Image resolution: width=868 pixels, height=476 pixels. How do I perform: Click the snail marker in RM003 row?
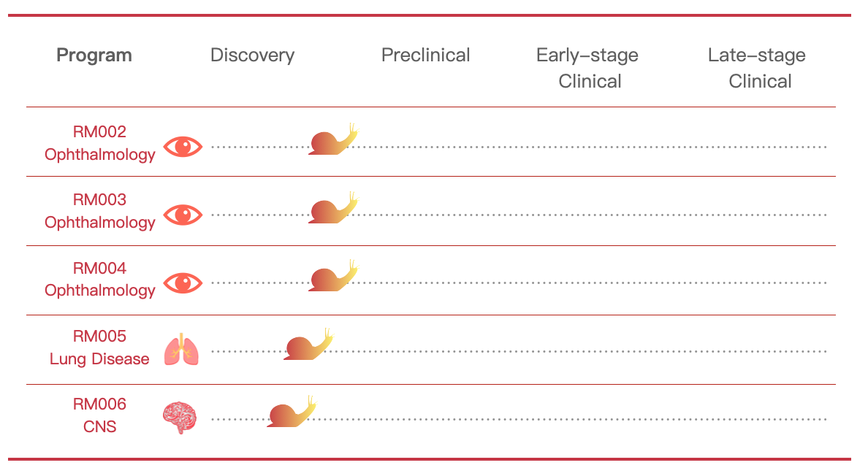point(334,208)
